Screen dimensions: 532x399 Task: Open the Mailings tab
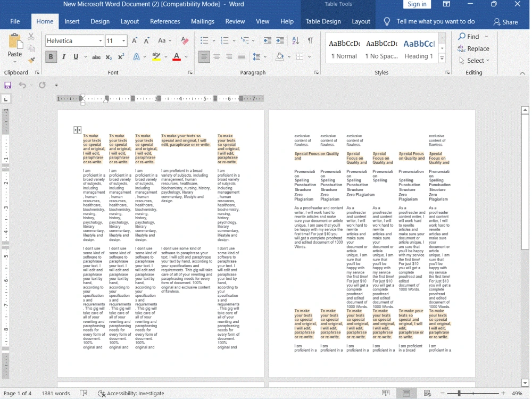click(203, 21)
